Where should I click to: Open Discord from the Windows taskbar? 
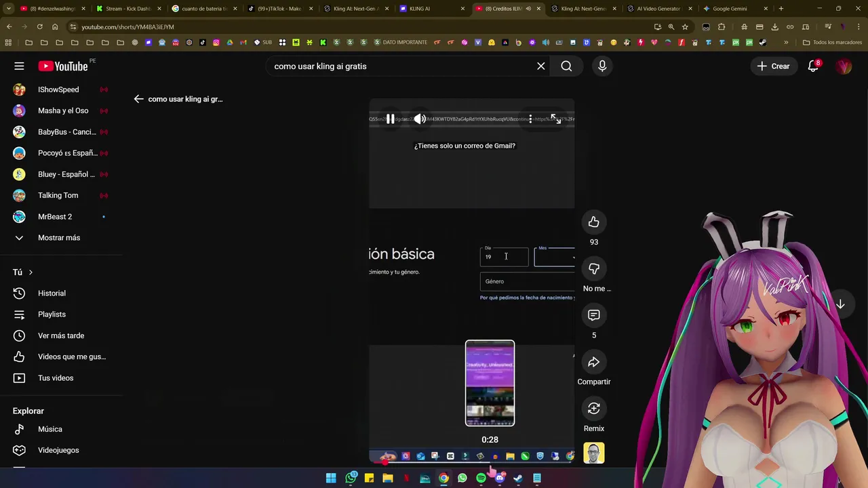500,478
